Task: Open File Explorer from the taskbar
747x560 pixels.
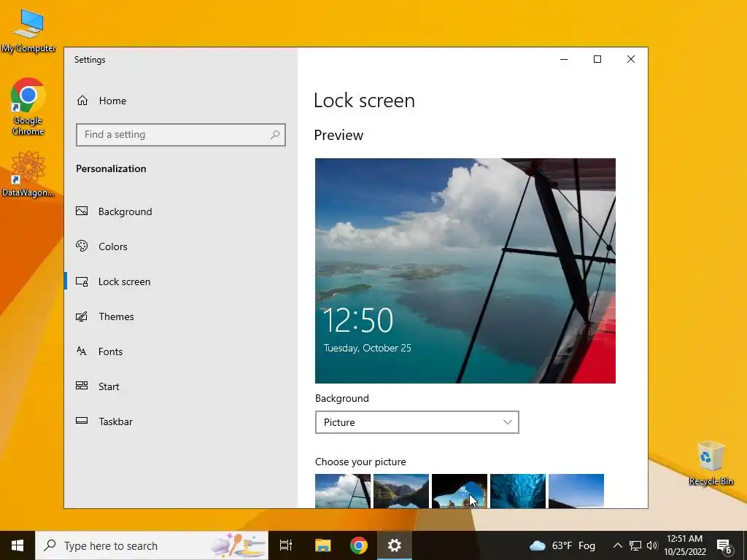Action: pos(322,545)
